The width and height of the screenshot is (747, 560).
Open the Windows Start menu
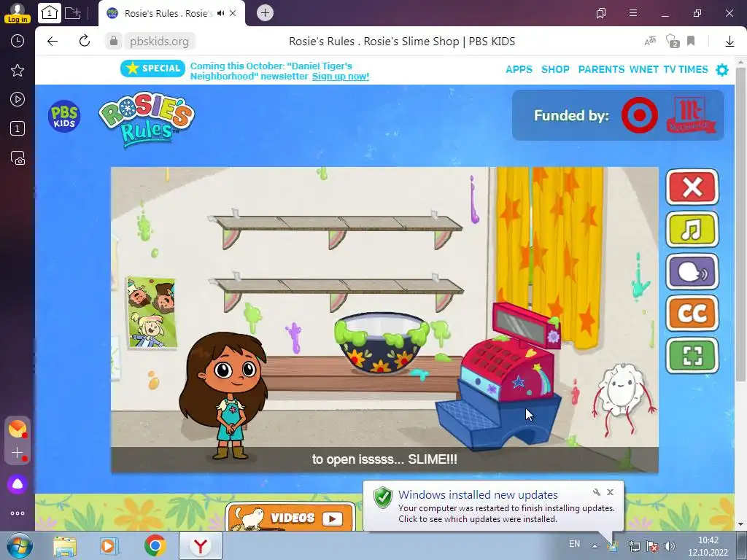[19, 545]
